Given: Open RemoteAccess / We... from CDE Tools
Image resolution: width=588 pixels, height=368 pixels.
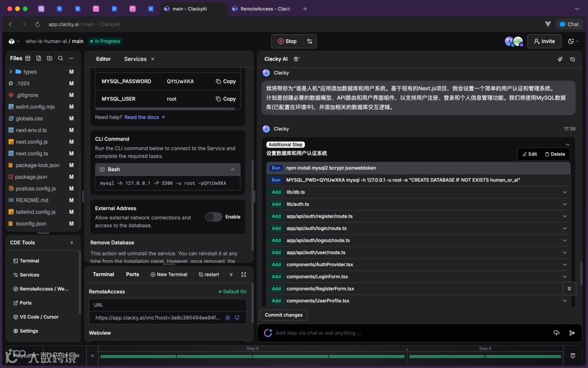Looking at the screenshot, I should click(x=41, y=289).
